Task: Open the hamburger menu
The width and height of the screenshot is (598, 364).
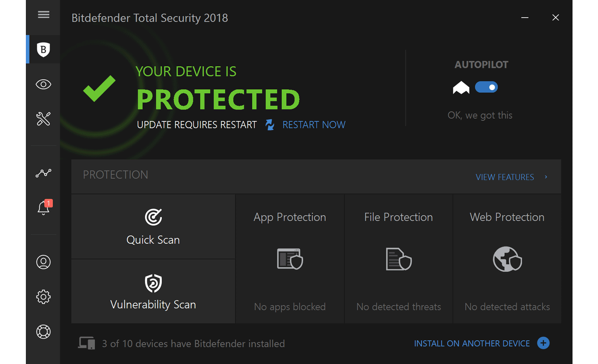Action: pos(43,15)
